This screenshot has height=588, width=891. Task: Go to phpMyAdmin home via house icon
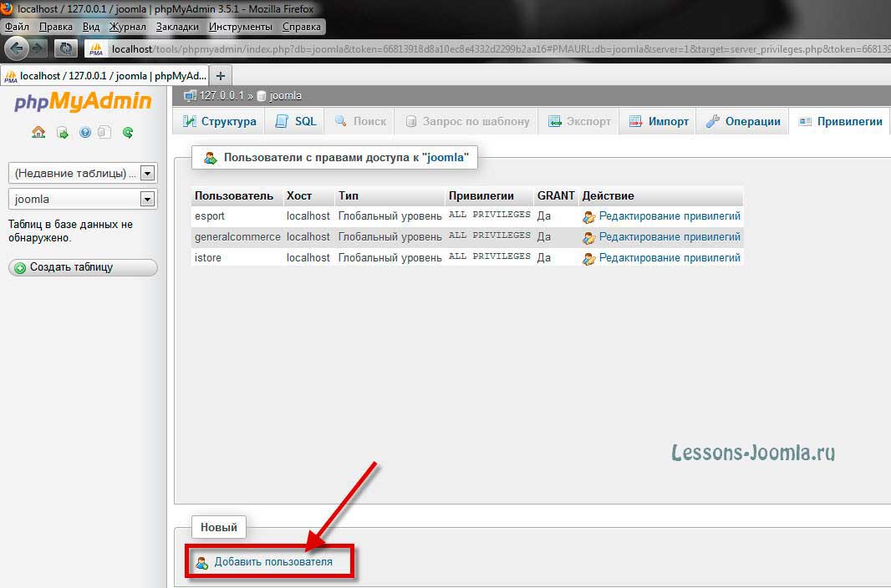tap(38, 132)
